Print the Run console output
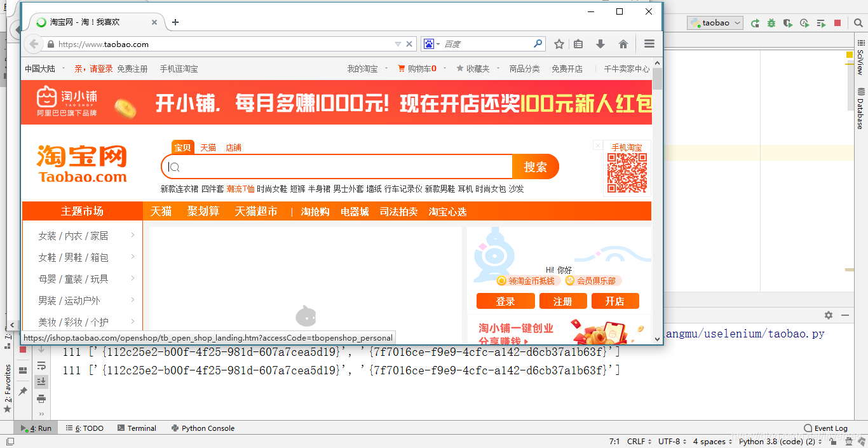 click(x=41, y=398)
